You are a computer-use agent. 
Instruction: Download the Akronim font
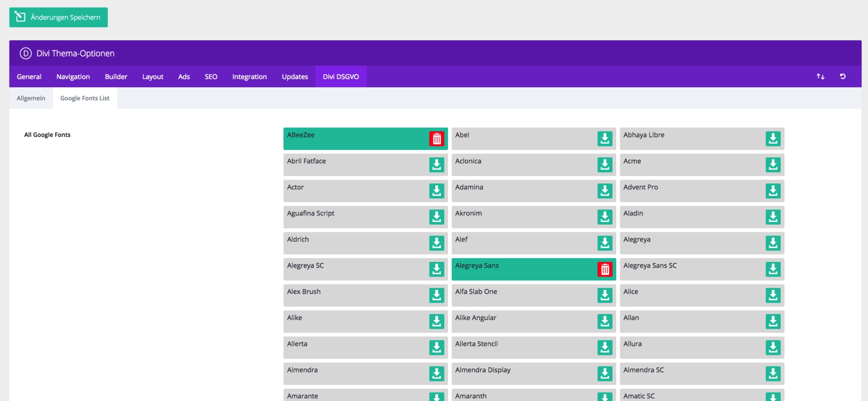pos(605,217)
